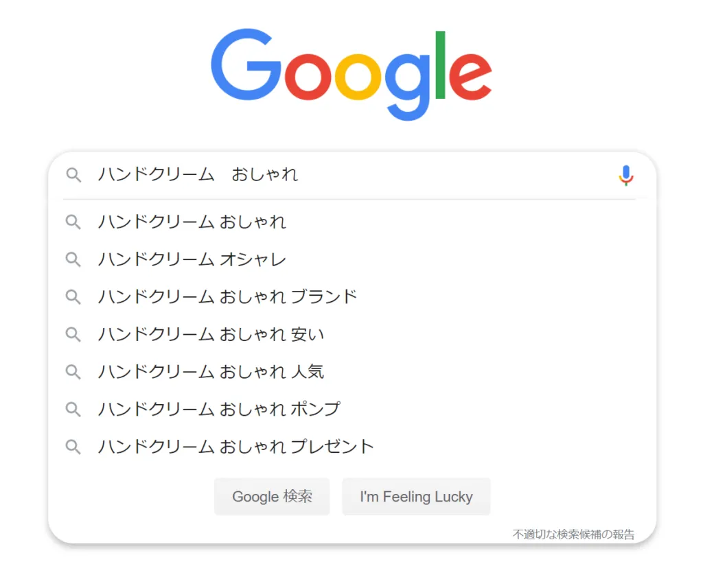703x588 pixels.
Task: Choose suggestion ハンドクリーム おしゃれ ブランド
Action: (228, 296)
